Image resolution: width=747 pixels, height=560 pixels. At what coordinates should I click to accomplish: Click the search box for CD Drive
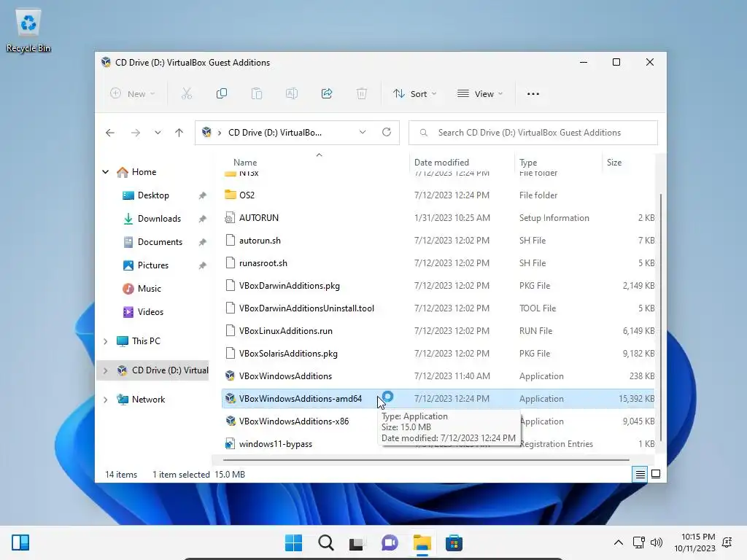(533, 133)
